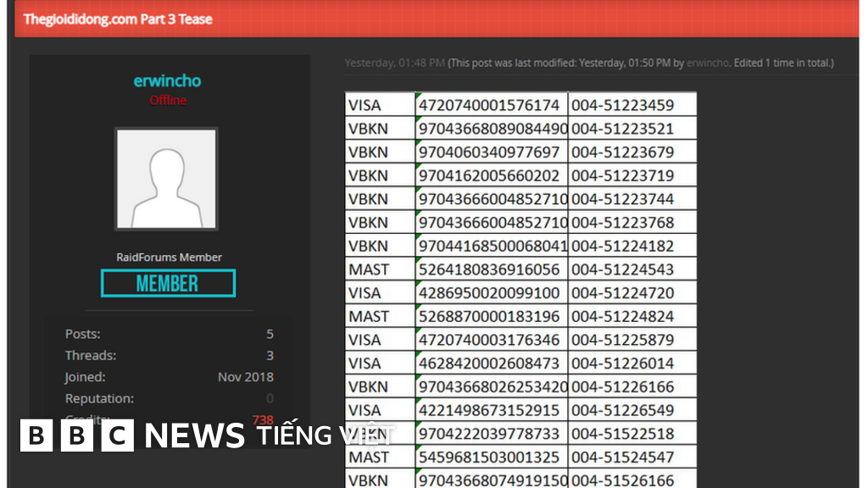
Task: Select the RaidForums Member label
Action: pos(169,258)
